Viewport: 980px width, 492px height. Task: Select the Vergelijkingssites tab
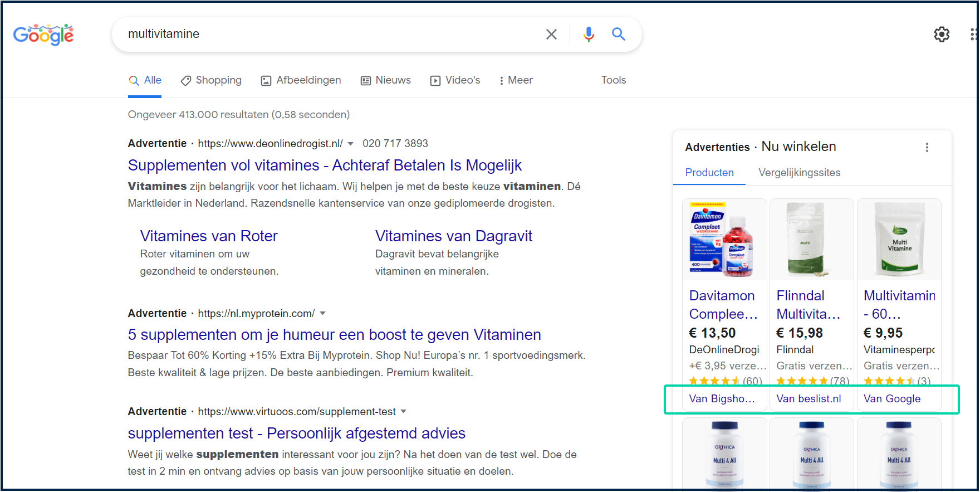800,173
